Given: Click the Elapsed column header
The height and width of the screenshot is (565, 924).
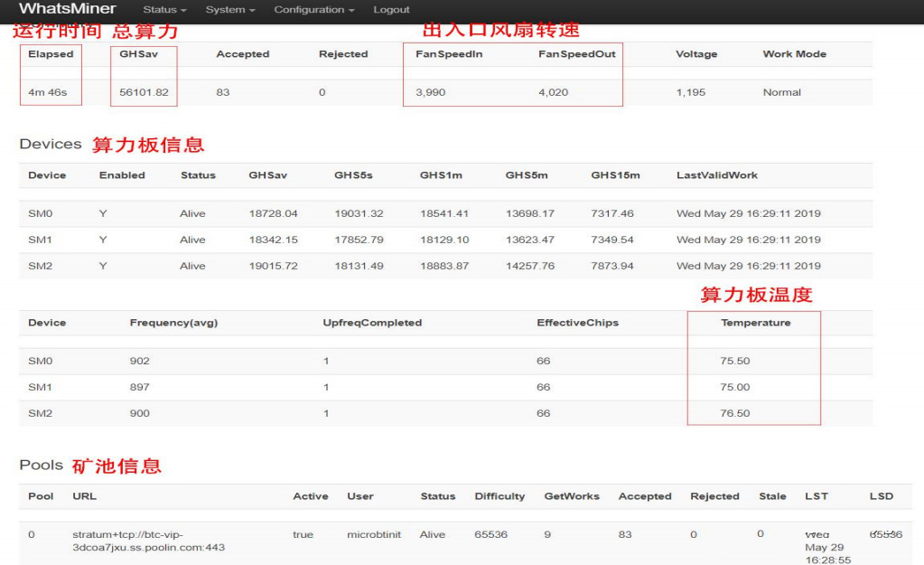Looking at the screenshot, I should click(51, 54).
